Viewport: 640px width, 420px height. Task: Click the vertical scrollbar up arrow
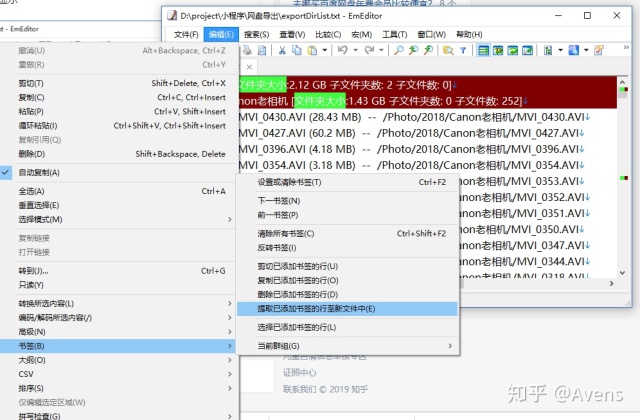(622, 81)
